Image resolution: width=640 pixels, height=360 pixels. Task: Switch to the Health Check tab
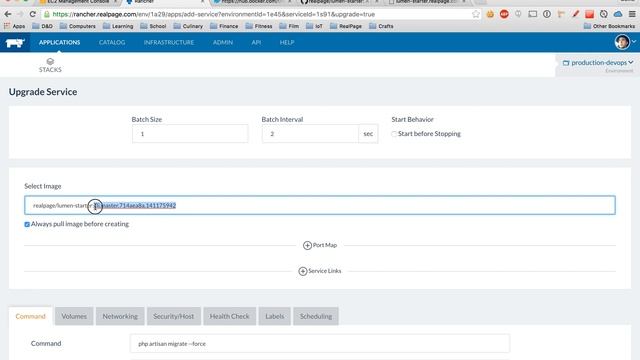coord(229,316)
